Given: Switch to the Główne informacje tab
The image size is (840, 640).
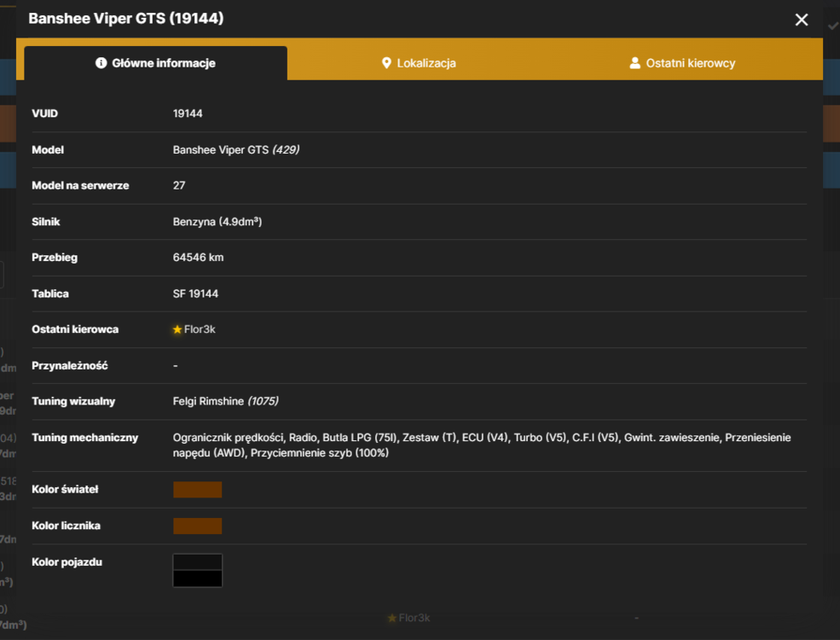Looking at the screenshot, I should 155,63.
